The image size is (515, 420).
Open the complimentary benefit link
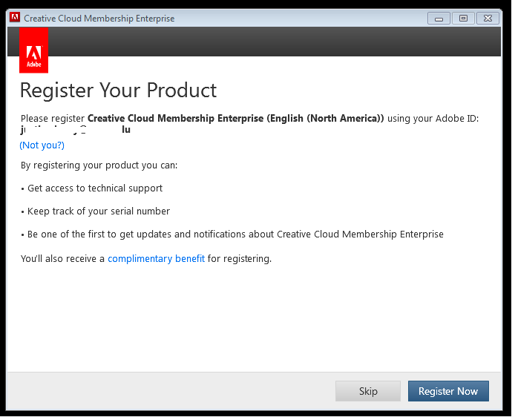coord(156,259)
